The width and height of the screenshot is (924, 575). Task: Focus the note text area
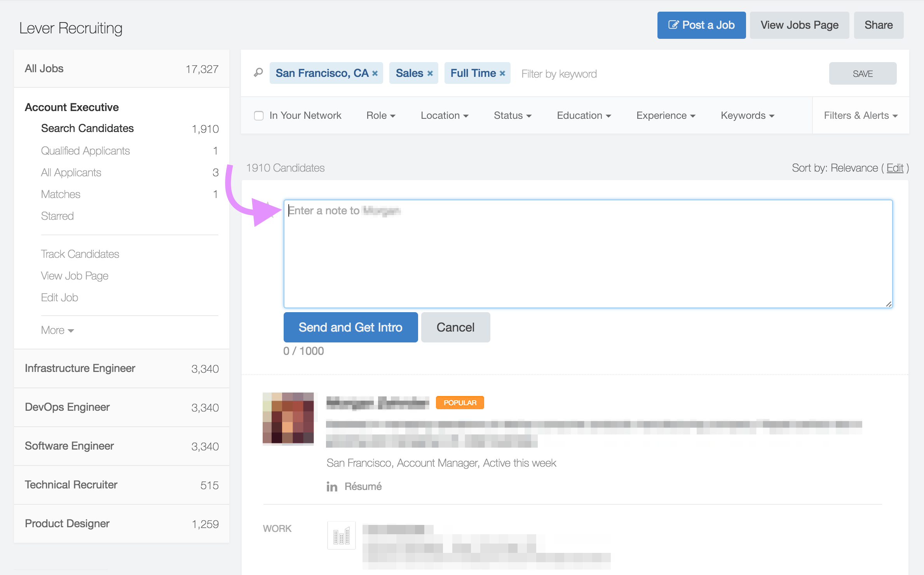point(588,254)
